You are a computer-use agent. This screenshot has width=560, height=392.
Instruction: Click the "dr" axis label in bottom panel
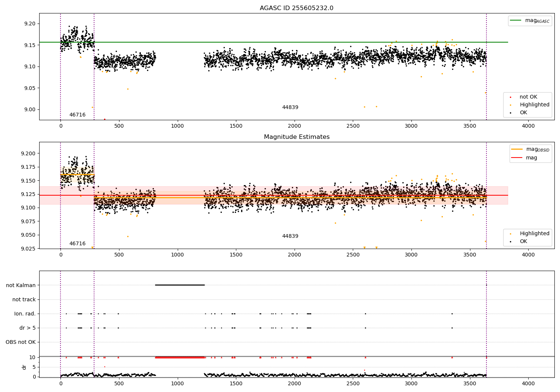point(24,367)
